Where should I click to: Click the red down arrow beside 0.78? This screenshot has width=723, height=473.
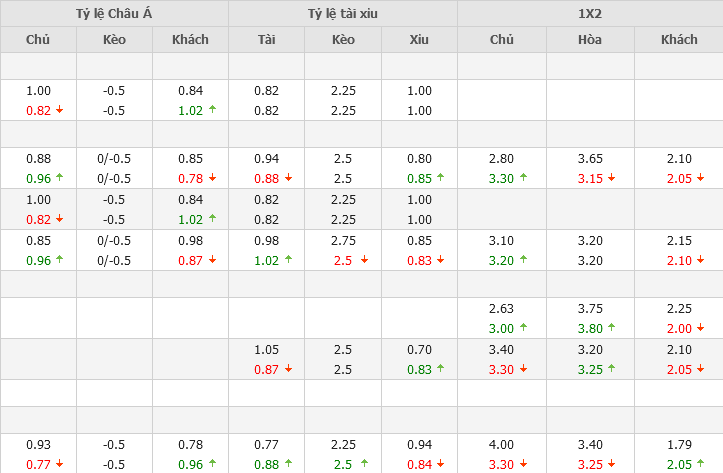[213, 179]
